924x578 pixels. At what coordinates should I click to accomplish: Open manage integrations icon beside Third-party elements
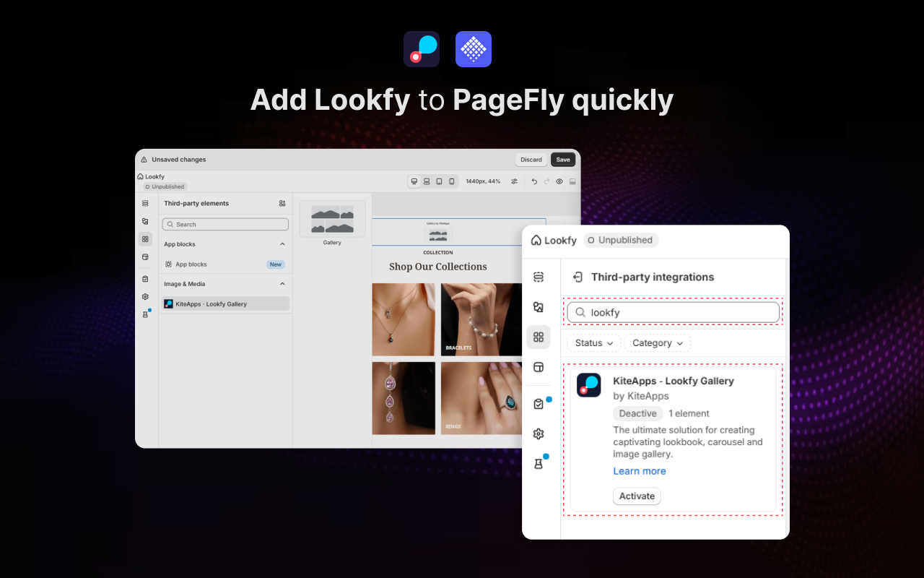282,204
